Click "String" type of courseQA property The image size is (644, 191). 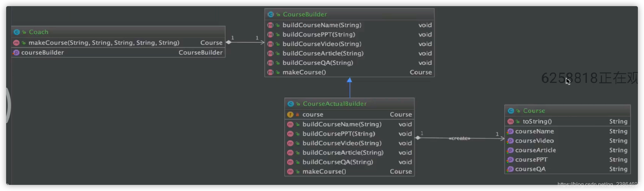point(618,169)
